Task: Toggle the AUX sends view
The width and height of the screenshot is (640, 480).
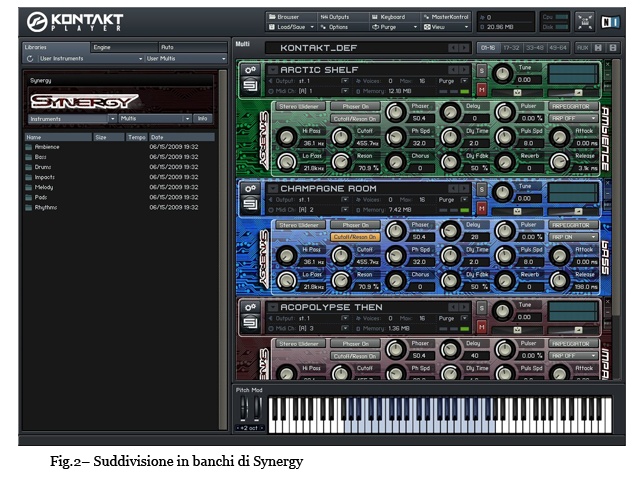Action: [x=582, y=48]
